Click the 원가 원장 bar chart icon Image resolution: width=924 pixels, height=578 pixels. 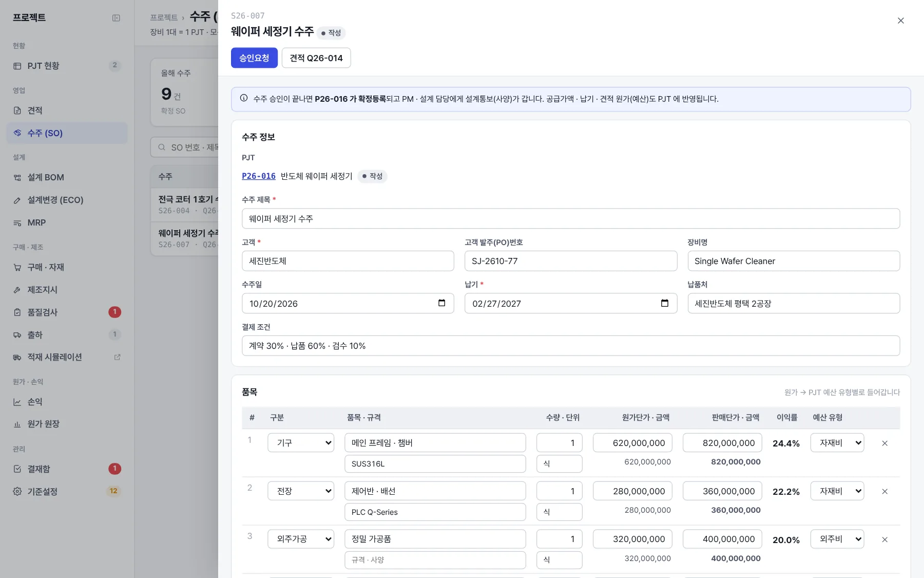coord(17,424)
